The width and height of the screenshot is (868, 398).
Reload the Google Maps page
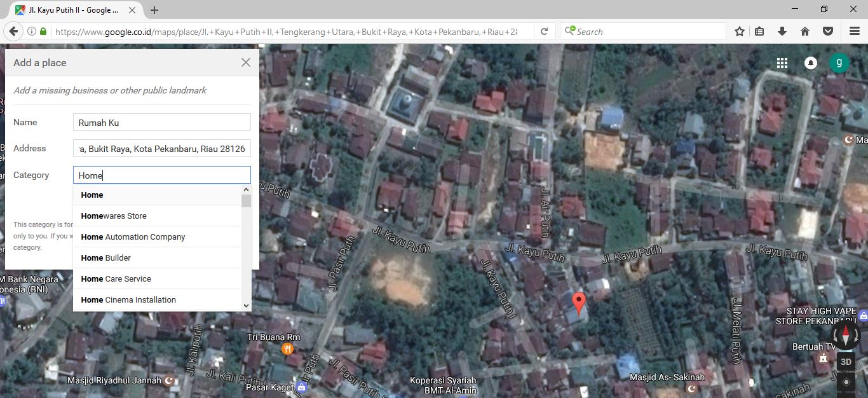click(x=545, y=31)
